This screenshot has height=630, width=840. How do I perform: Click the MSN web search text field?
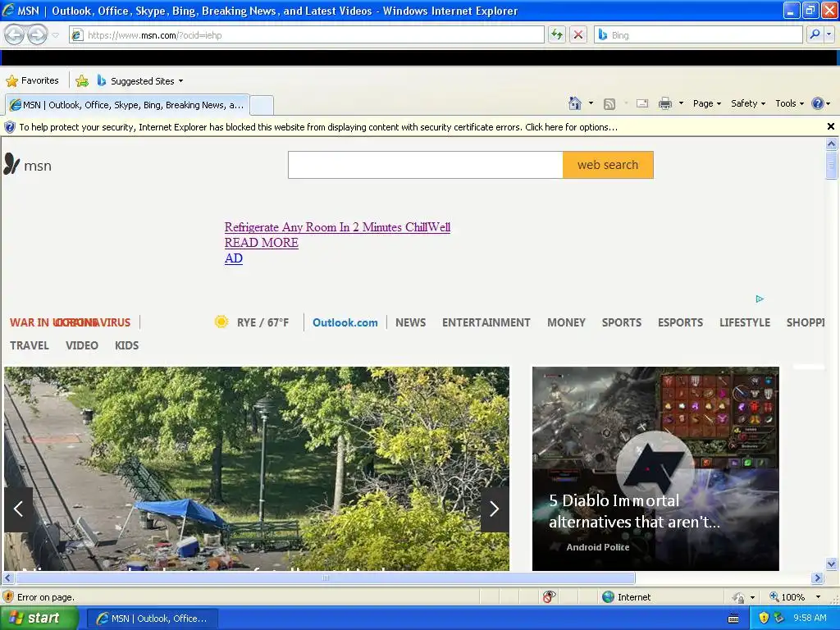(426, 165)
